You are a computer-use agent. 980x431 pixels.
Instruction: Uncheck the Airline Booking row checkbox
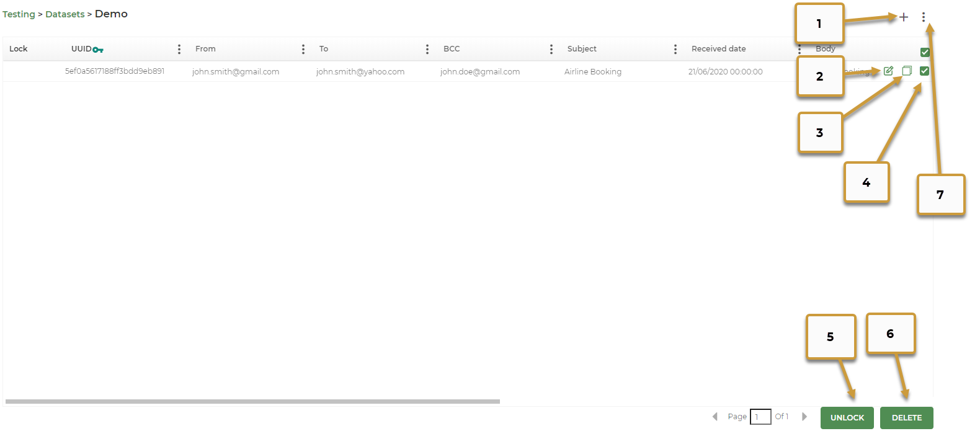[x=924, y=71]
